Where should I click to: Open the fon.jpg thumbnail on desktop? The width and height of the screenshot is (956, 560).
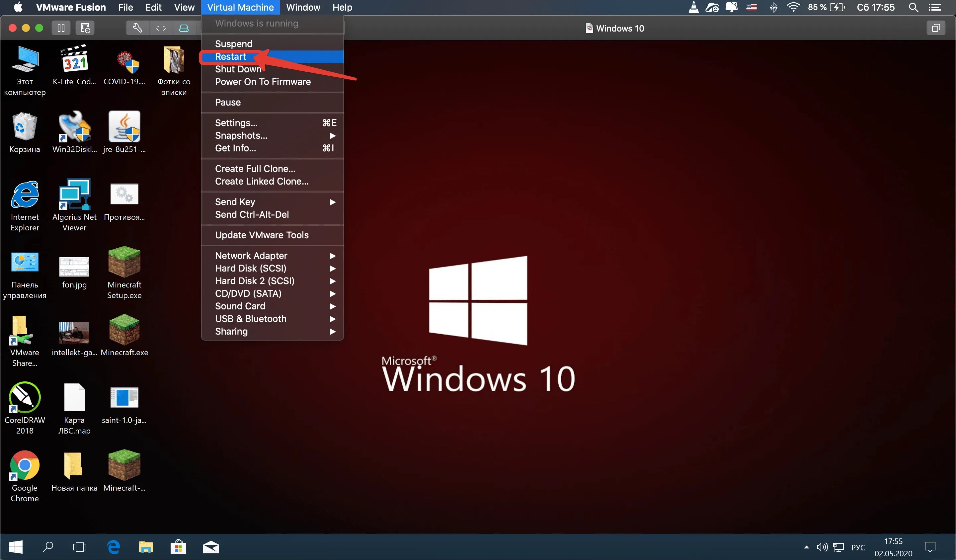[x=74, y=267]
